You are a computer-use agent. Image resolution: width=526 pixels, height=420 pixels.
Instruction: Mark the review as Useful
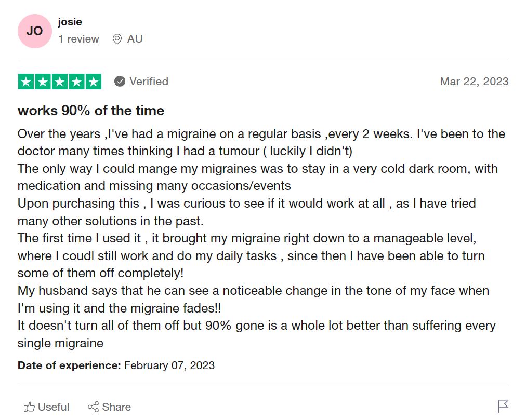pyautogui.click(x=54, y=407)
